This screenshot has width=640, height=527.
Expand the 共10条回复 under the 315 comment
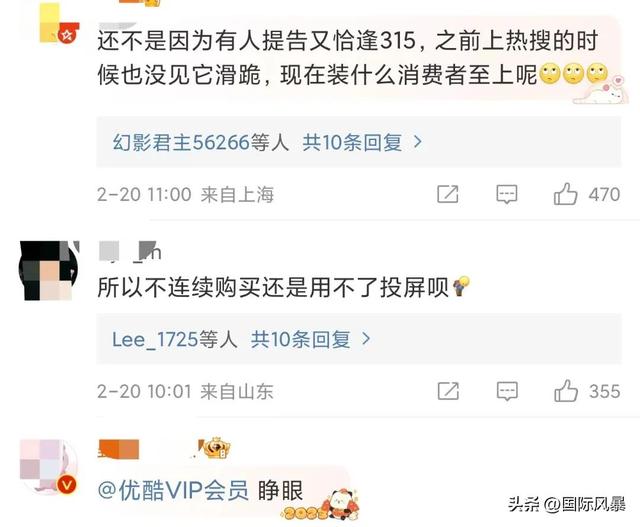click(362, 142)
